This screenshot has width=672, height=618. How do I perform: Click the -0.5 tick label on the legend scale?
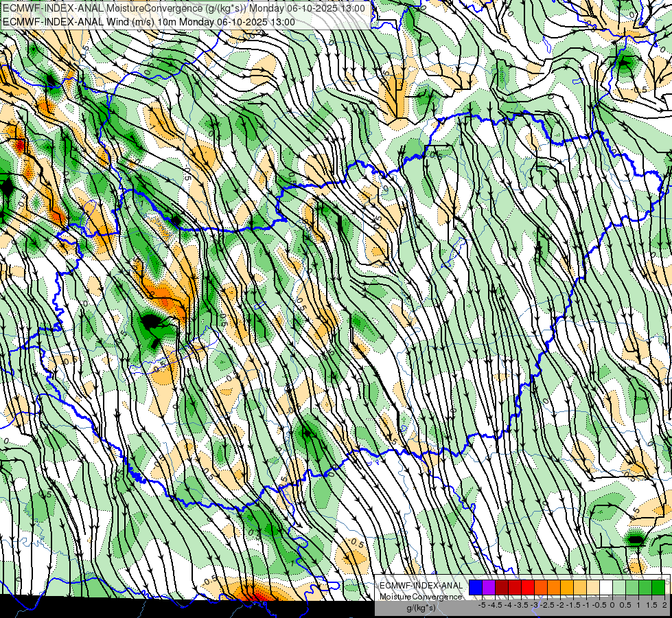(599, 605)
